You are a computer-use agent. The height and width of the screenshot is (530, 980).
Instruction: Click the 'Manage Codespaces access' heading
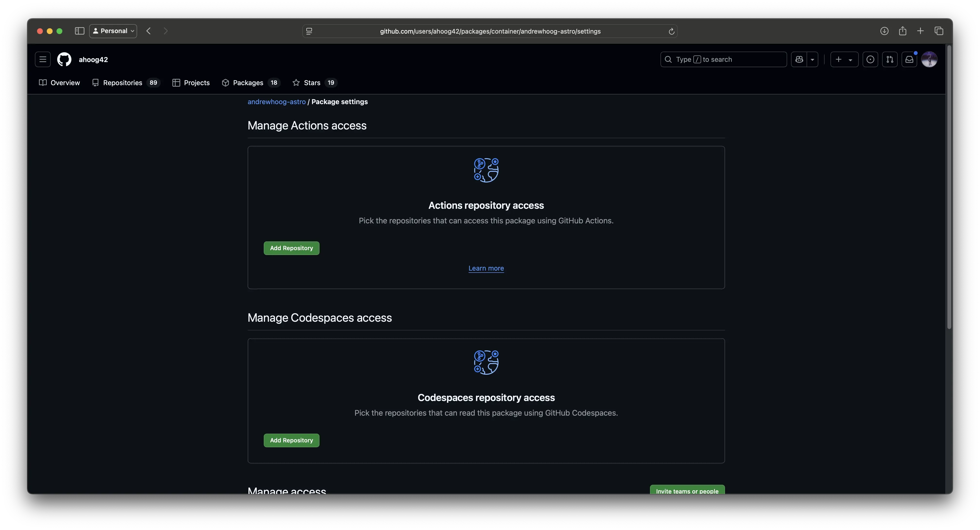[x=320, y=318]
